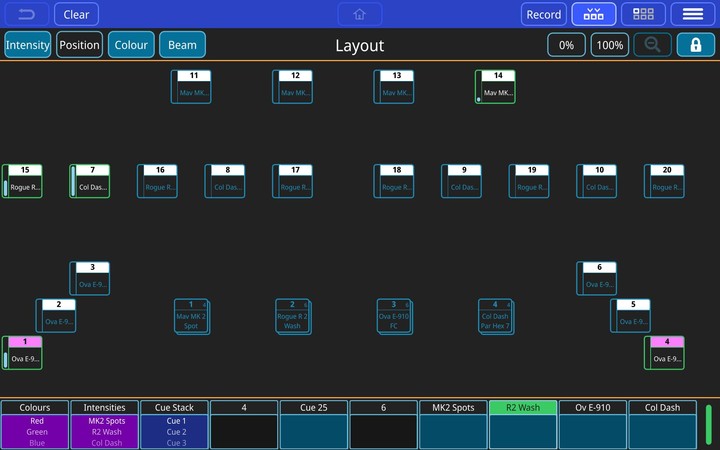The image size is (720, 450).
Task: Select group 2 Rogue R2 Wash
Action: coord(293,316)
